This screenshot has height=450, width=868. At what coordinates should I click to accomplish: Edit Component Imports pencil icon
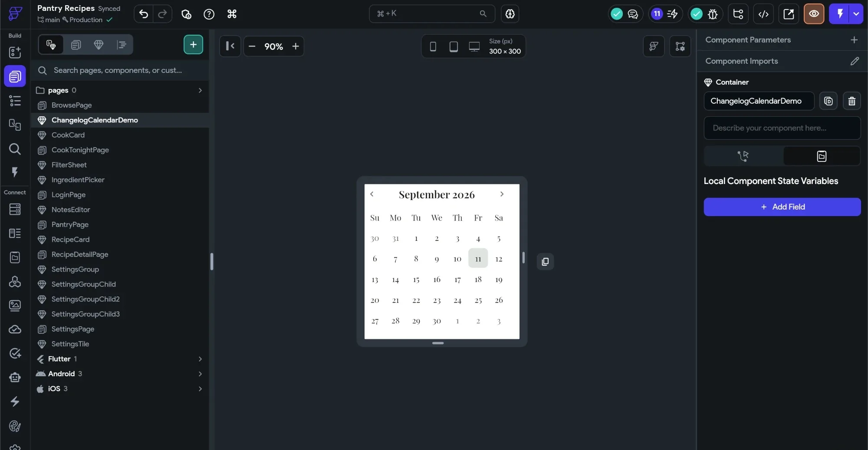854,61
